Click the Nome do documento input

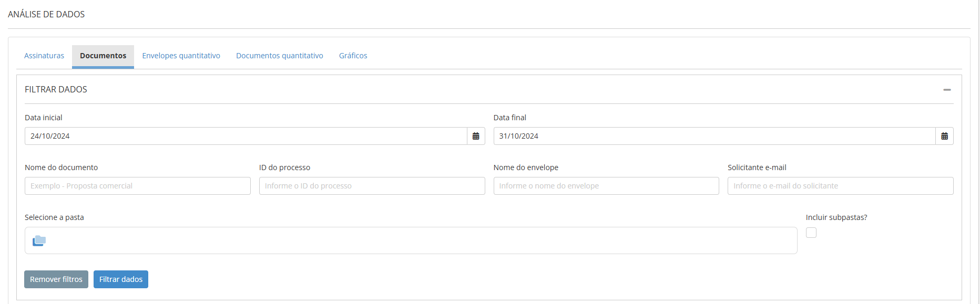[138, 186]
